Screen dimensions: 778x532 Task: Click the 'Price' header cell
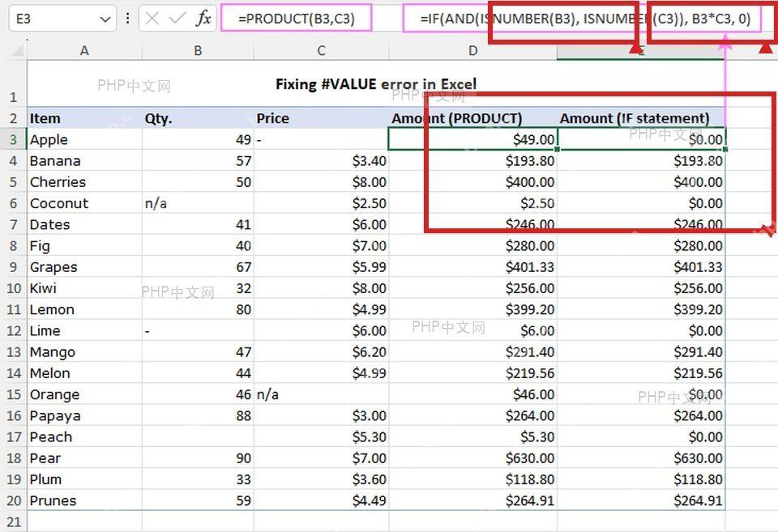click(322, 118)
